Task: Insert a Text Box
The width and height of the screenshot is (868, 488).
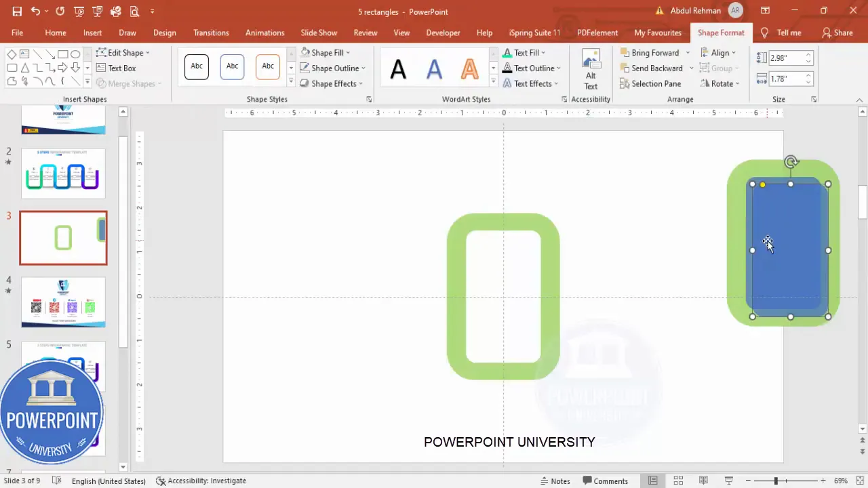Action: (116, 68)
